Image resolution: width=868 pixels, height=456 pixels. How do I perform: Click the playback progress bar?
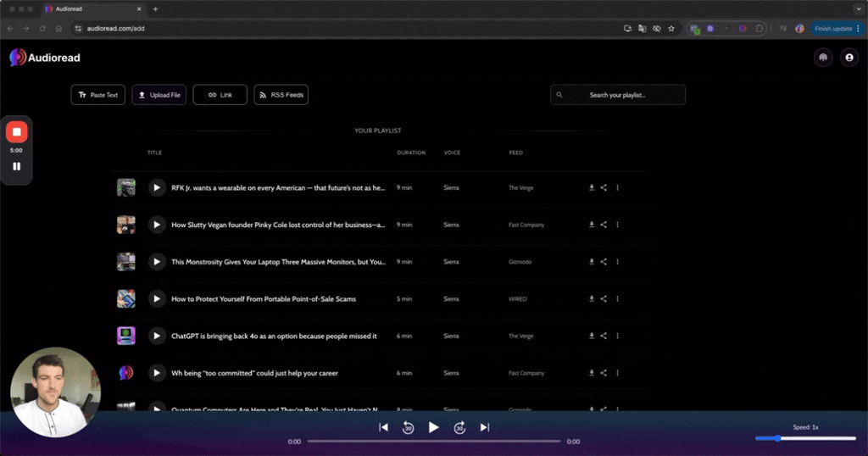(434, 441)
